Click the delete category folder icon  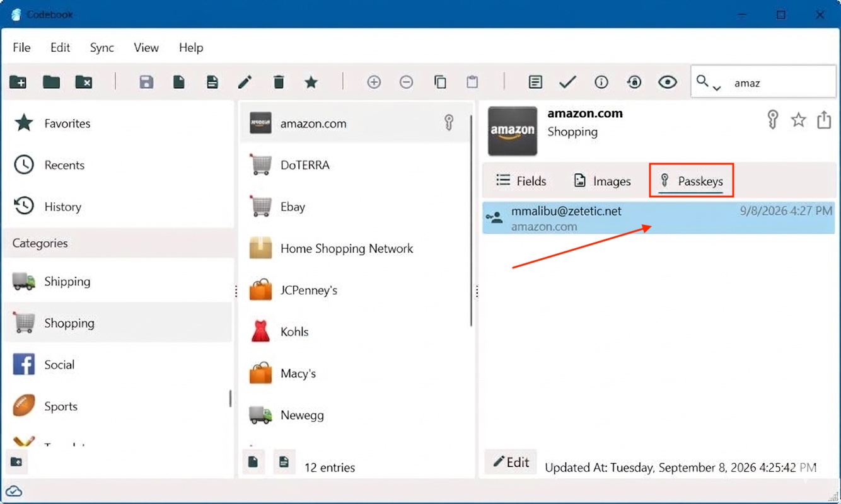pyautogui.click(x=84, y=82)
